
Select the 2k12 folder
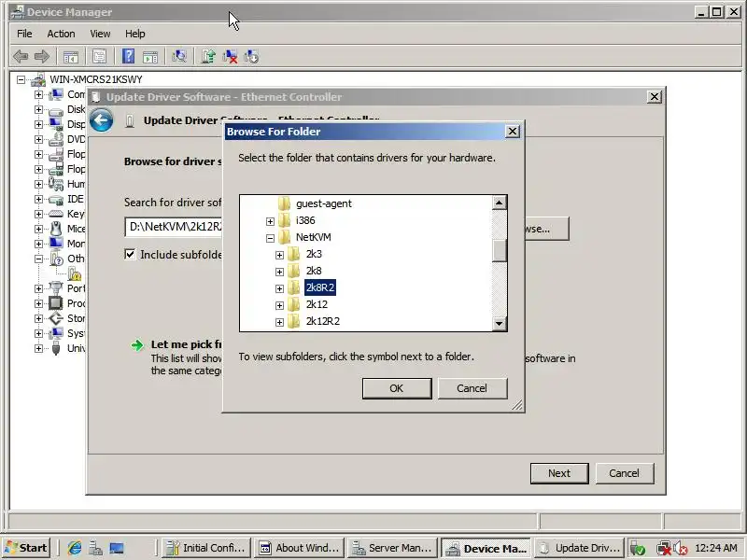[x=317, y=304]
